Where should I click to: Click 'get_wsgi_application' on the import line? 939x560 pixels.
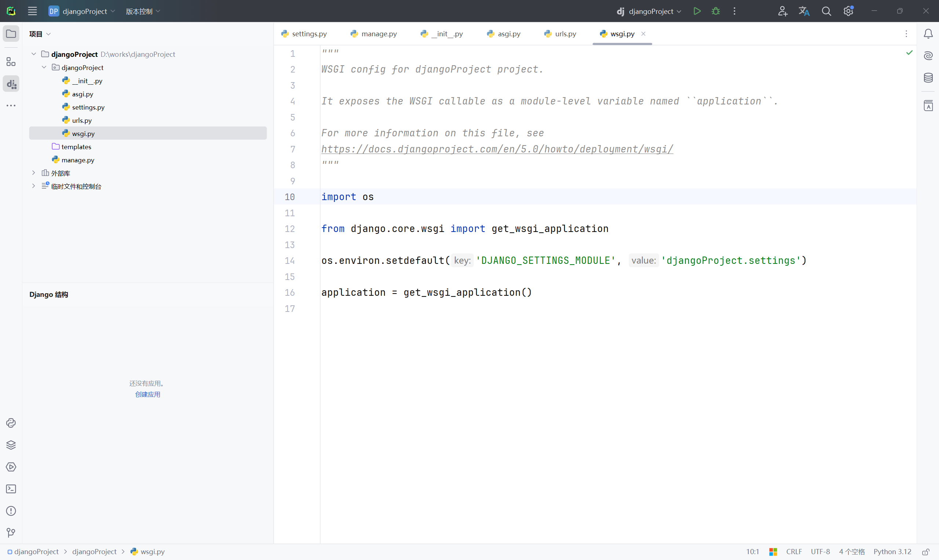click(550, 229)
